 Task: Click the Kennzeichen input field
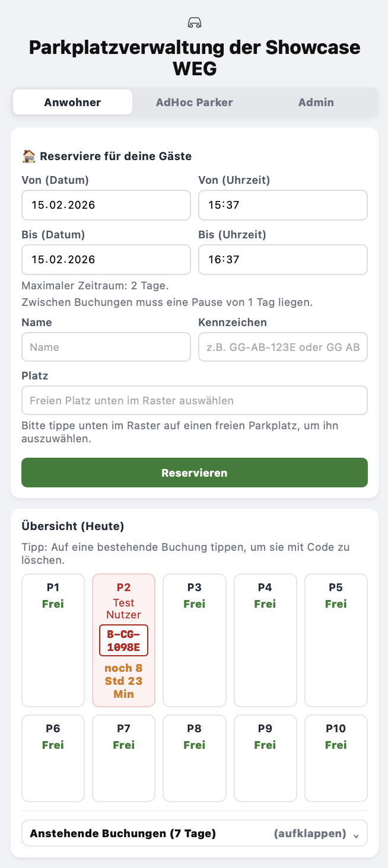[x=282, y=347]
